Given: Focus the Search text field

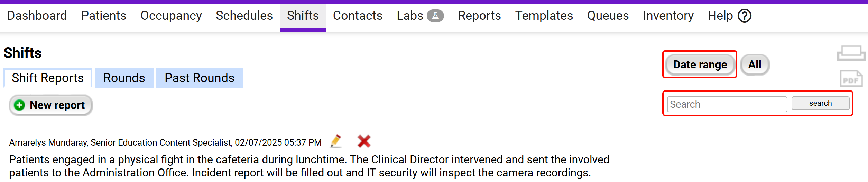Looking at the screenshot, I should point(727,104).
